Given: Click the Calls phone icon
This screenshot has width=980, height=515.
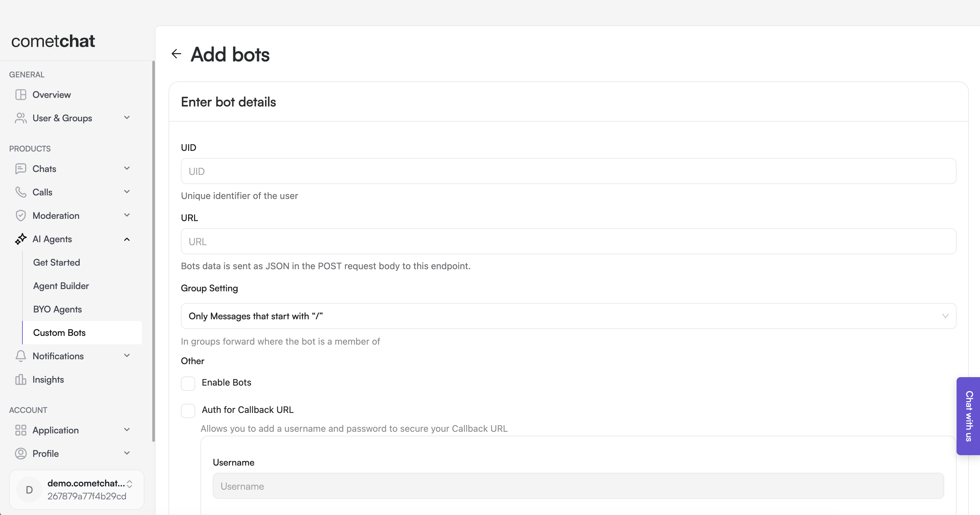Looking at the screenshot, I should (20, 192).
